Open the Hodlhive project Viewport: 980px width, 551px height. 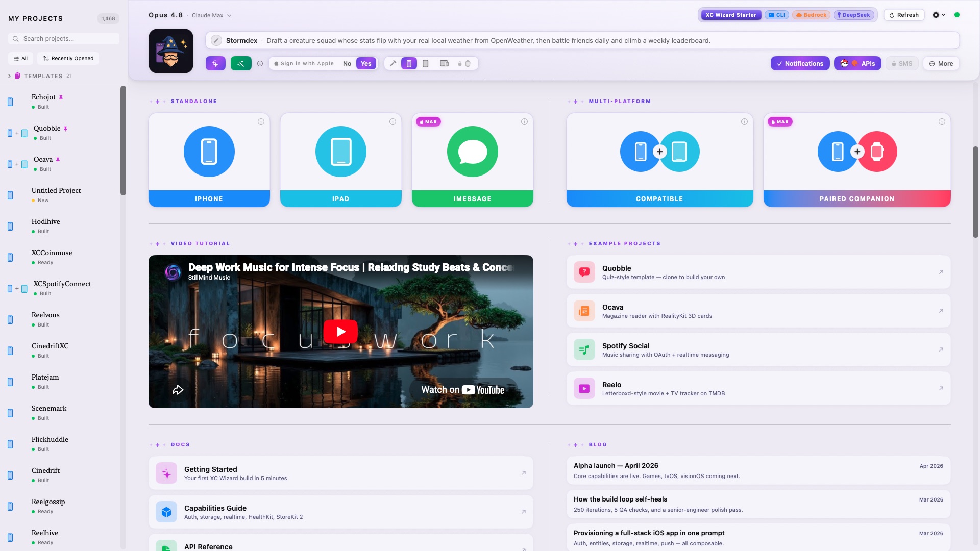click(61, 226)
